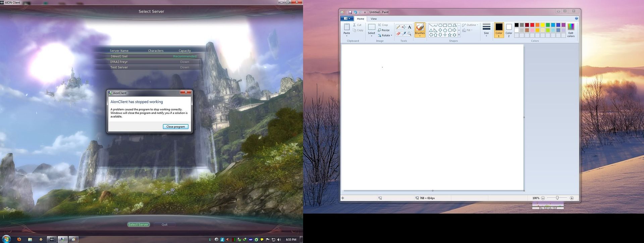Select the Text tool in Paint
Image resolution: width=644 pixels, height=243 pixels.
[410, 27]
